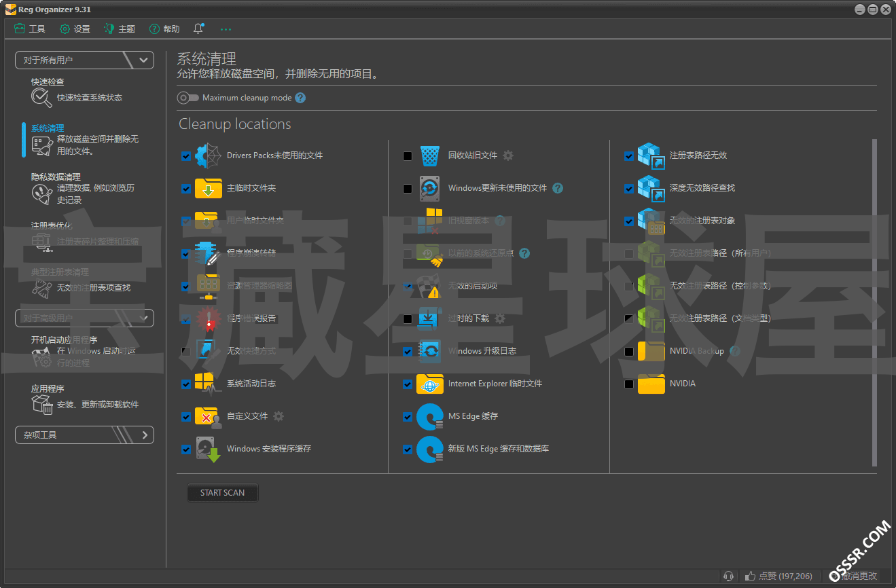Uncheck the 注册表路径无效 checkbox
Screen dimensions: 896x588
click(629, 156)
